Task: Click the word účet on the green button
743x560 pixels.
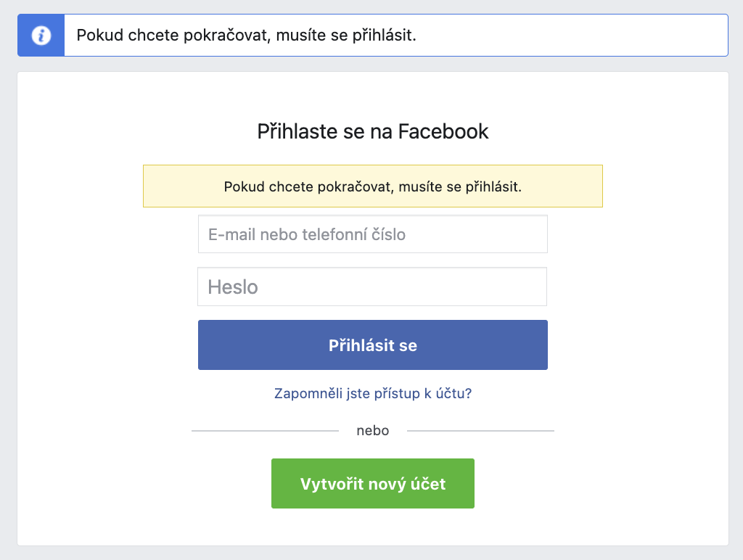Action: point(428,484)
